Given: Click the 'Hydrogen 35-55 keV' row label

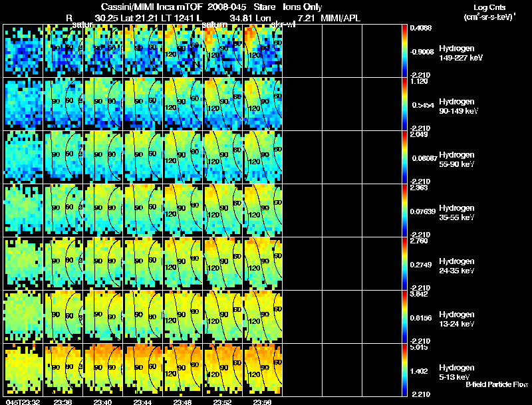Looking at the screenshot, I should [x=457, y=213].
